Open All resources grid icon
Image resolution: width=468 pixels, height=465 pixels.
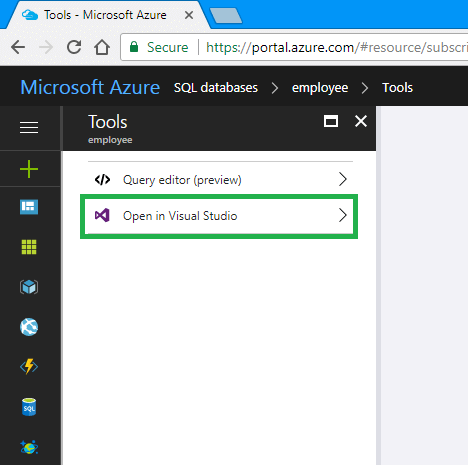pyautogui.click(x=29, y=247)
